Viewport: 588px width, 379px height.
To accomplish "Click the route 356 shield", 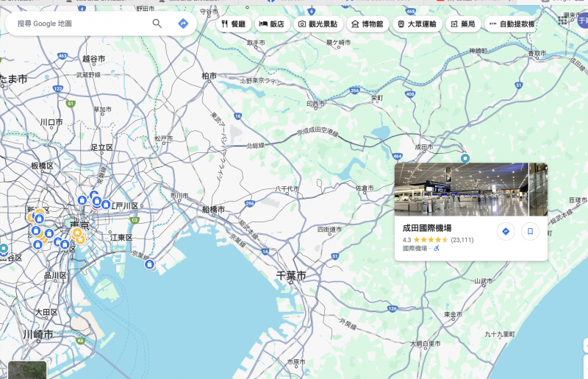I will (x=355, y=90).
